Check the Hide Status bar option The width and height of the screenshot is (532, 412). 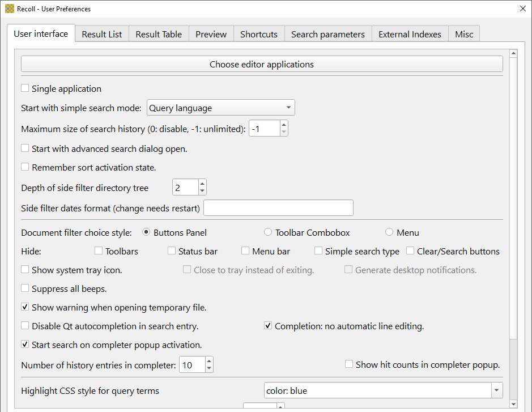172,251
